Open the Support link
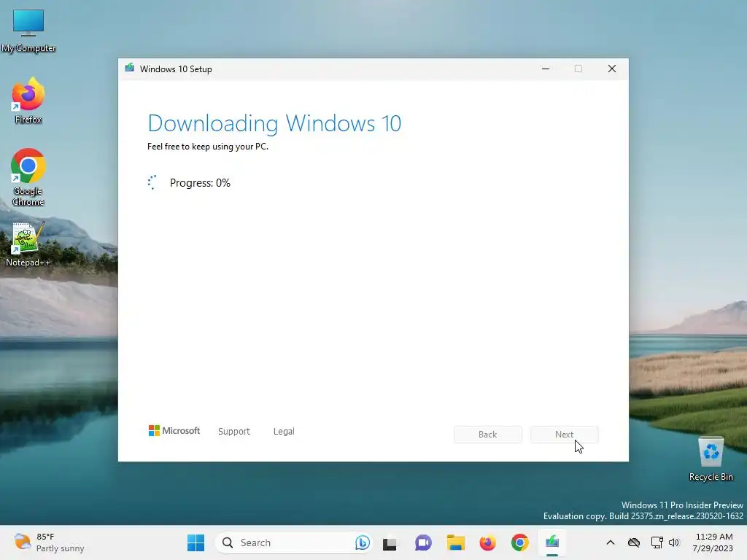 tap(234, 432)
